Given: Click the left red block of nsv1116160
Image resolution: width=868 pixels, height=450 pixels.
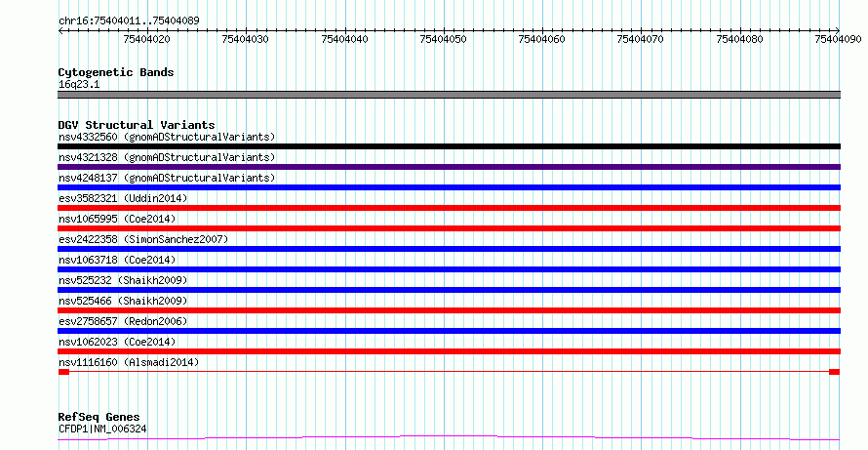Looking at the screenshot, I should tap(63, 372).
